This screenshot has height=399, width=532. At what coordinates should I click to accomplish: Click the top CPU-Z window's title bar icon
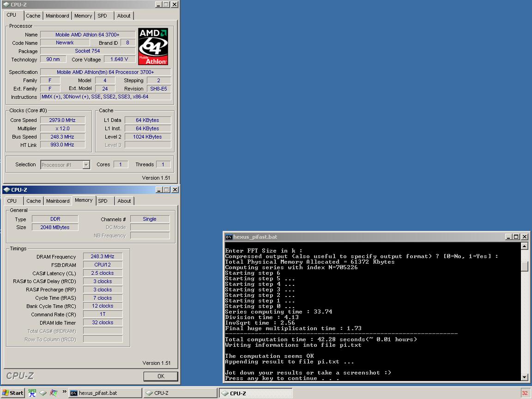click(x=6, y=5)
